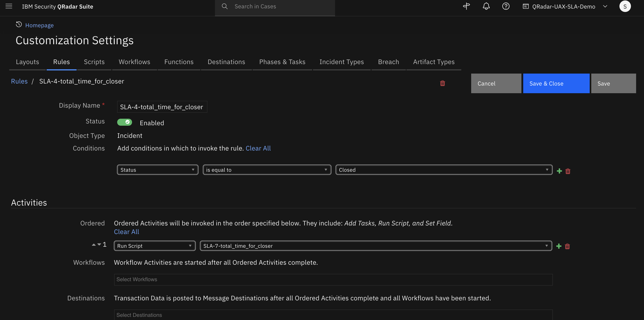The image size is (644, 320).
Task: Remove the Run Script activity via trash icon
Action: point(567,246)
